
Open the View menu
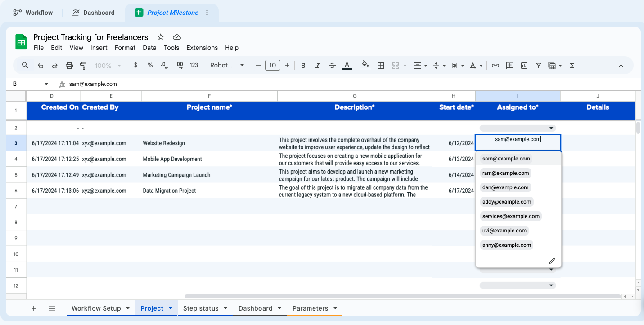tap(77, 48)
